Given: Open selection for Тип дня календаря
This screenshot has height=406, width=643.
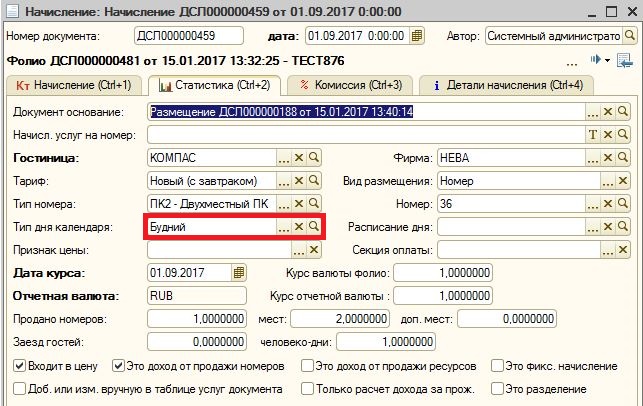Looking at the screenshot, I should [284, 226].
